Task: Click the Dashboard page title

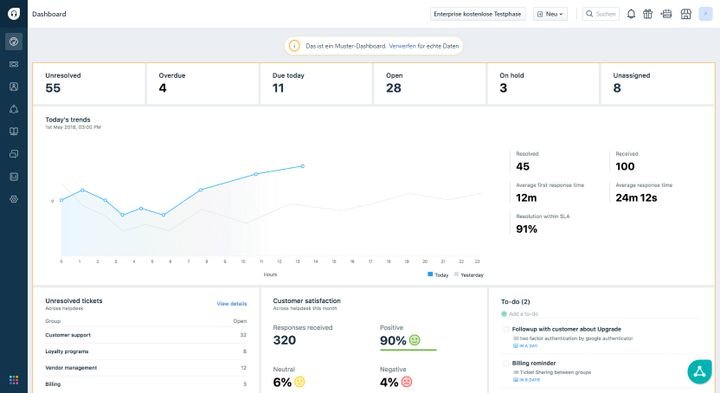Action: [x=49, y=14]
